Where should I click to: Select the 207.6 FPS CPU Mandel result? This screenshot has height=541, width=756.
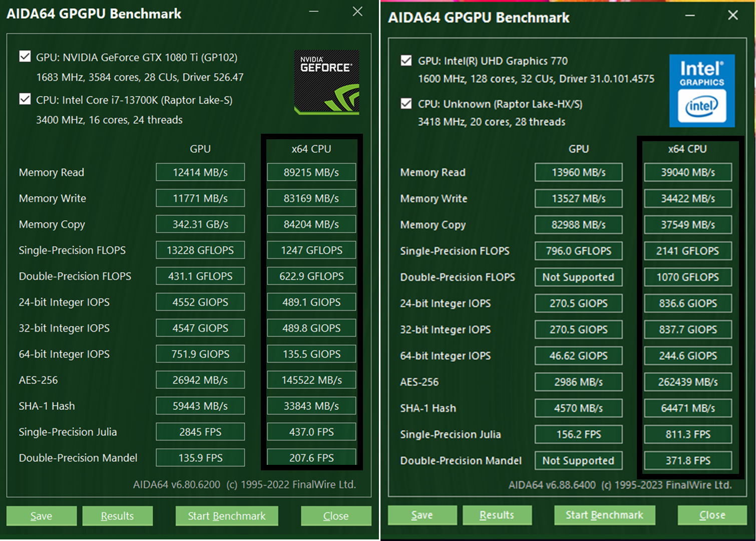[311, 458]
